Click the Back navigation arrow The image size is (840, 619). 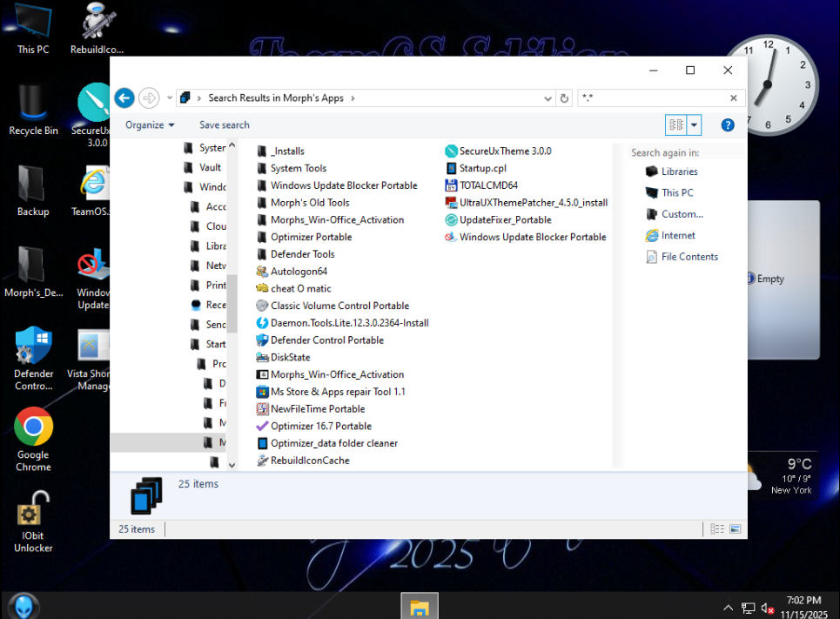(124, 98)
